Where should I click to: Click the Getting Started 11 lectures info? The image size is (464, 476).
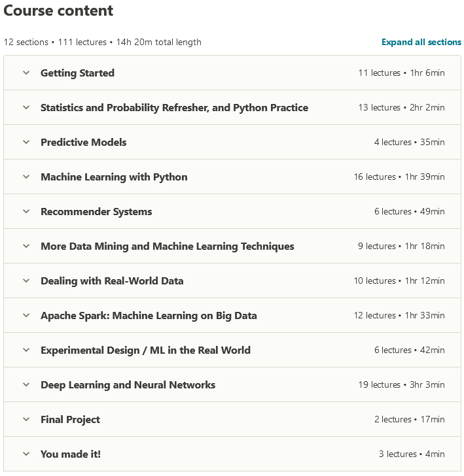(401, 73)
